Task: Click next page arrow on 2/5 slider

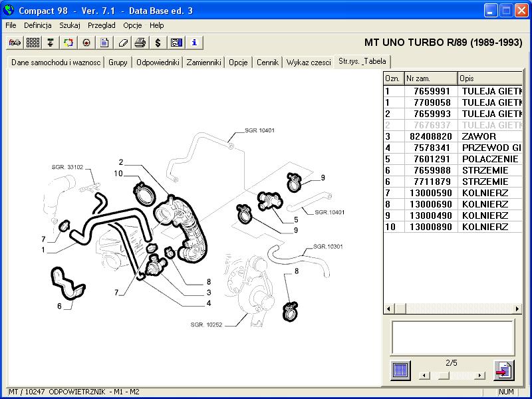Action: [x=479, y=376]
